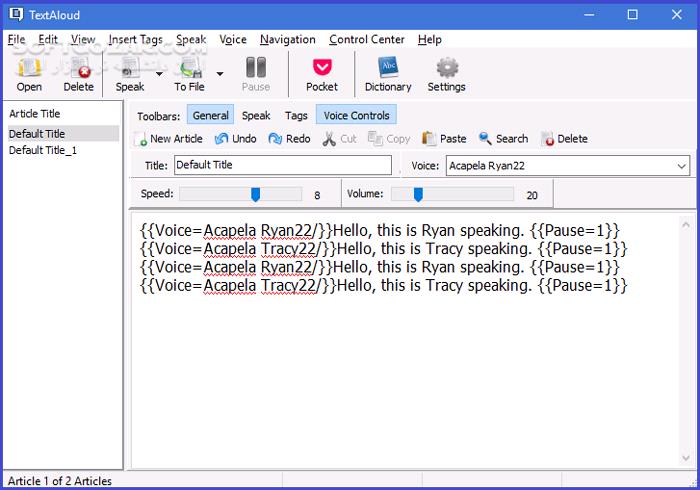Toggle the Speak toolbar
This screenshot has width=700, height=490.
pos(256,116)
